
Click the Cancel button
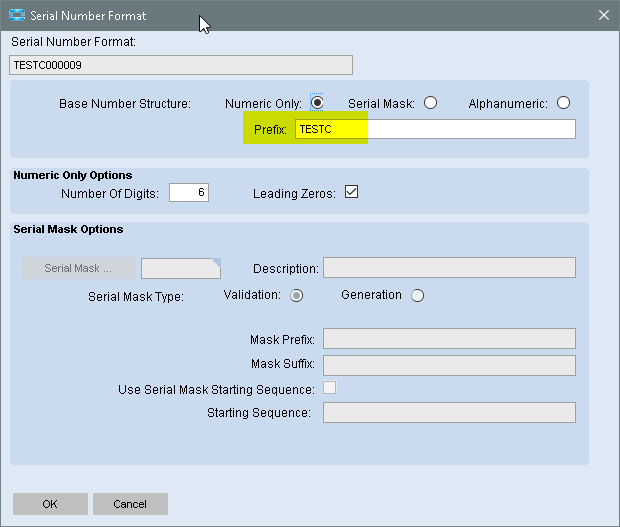tap(130, 504)
